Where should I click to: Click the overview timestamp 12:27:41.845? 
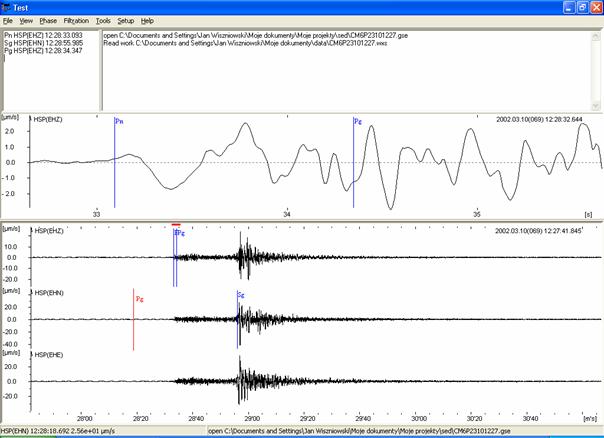pyautogui.click(x=538, y=231)
